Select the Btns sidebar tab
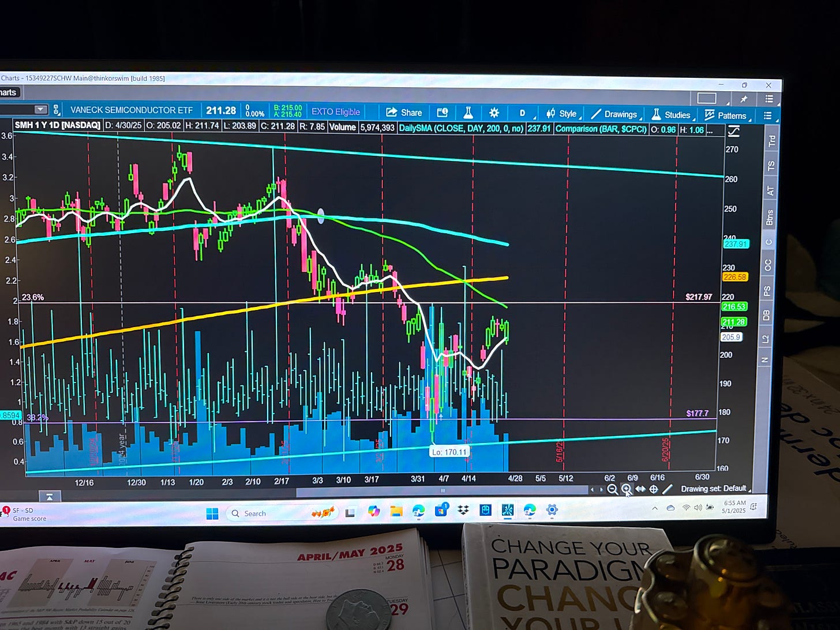840x630 pixels. point(770,217)
